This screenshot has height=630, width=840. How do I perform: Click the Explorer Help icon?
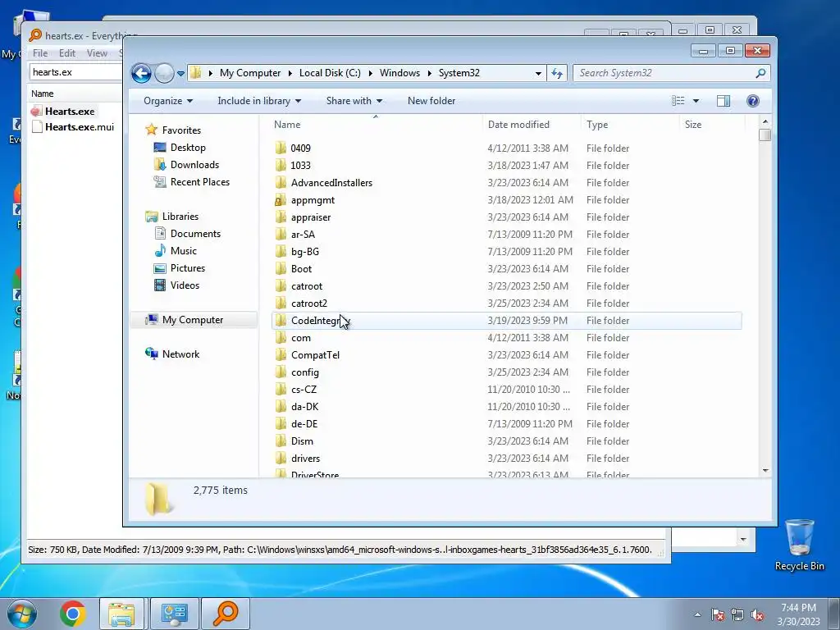pos(753,101)
